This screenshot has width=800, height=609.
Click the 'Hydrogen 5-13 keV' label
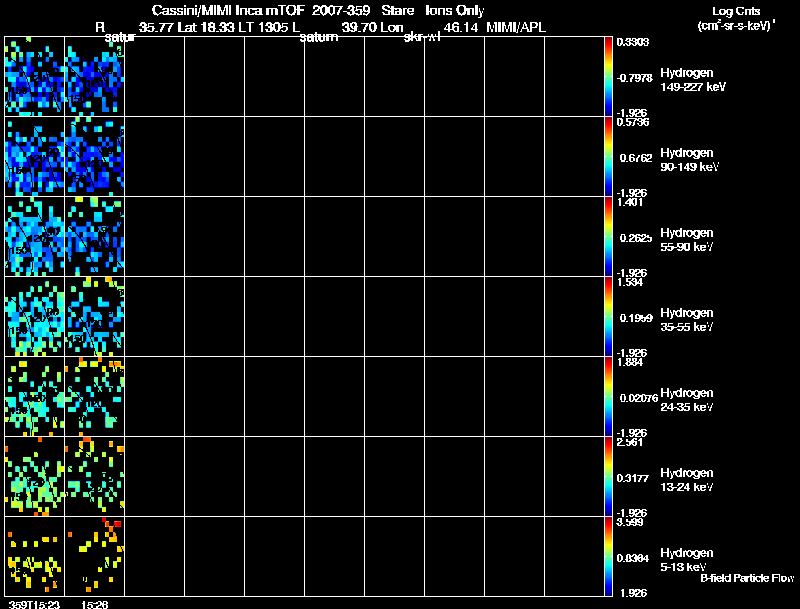pyautogui.click(x=687, y=560)
